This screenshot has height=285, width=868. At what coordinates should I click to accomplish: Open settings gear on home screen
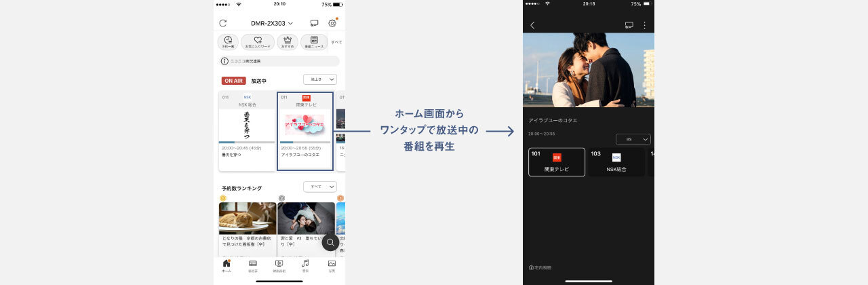click(x=332, y=23)
